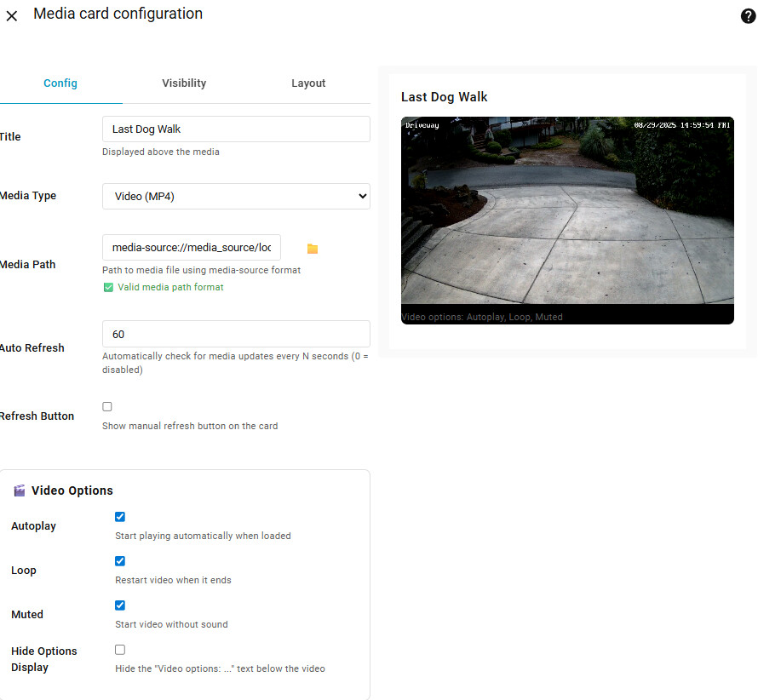Click the driveway video preview
This screenshot has height=700, width=758.
click(567, 213)
